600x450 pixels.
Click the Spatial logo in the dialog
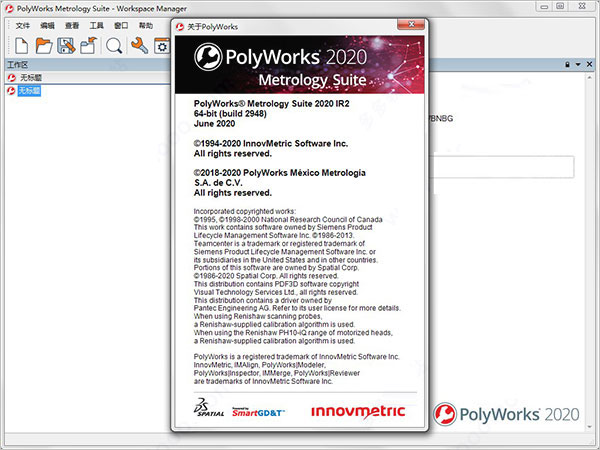click(x=209, y=408)
